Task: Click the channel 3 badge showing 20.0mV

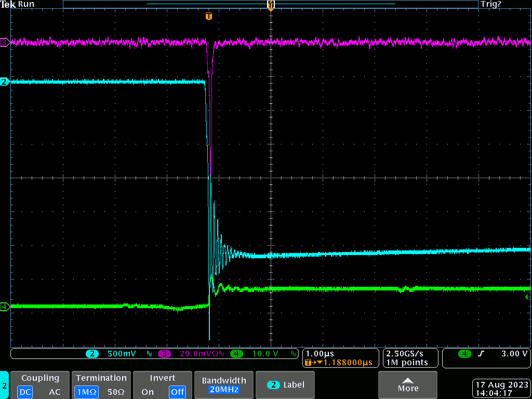Action: 164,354
